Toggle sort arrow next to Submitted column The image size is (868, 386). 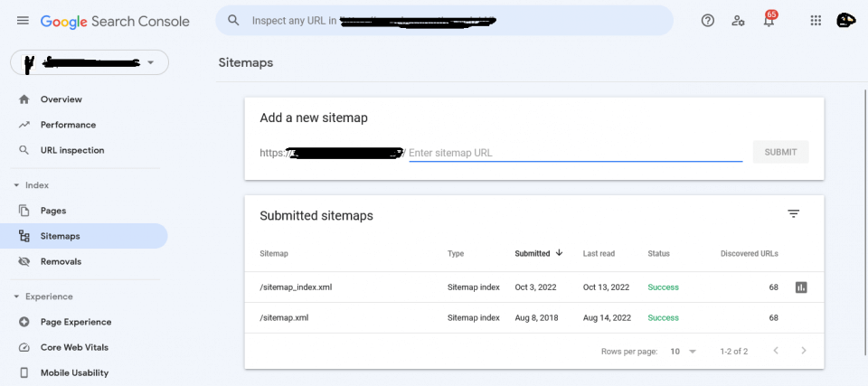559,252
